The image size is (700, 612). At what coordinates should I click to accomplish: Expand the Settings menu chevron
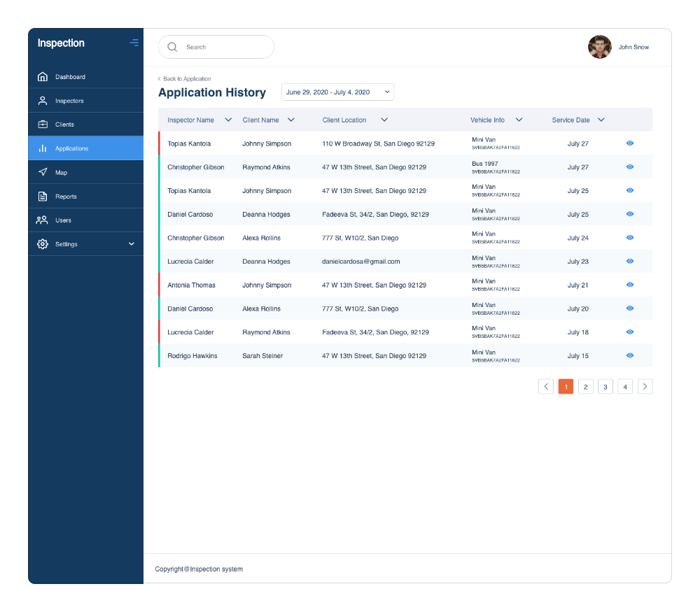coord(131,243)
